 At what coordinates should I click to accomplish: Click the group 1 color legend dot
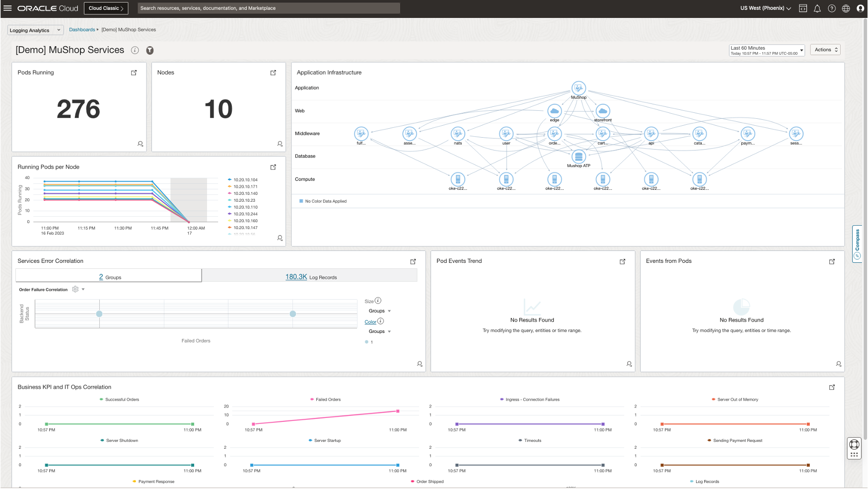[x=366, y=342]
